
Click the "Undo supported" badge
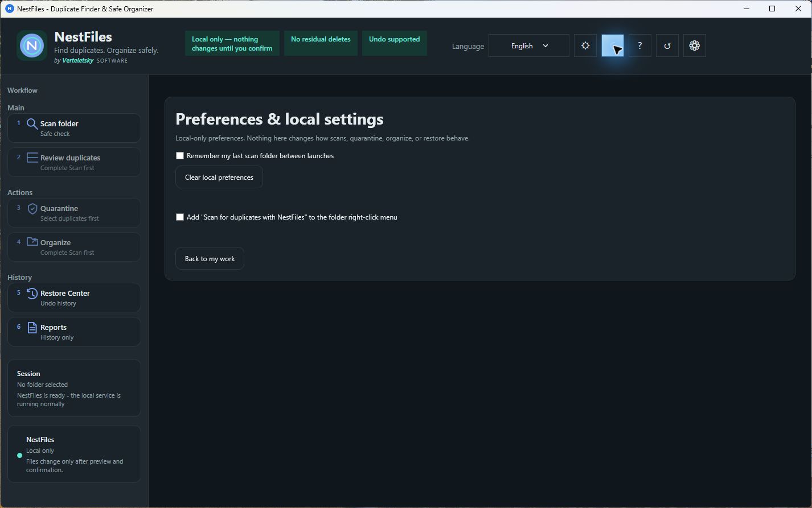click(x=394, y=43)
